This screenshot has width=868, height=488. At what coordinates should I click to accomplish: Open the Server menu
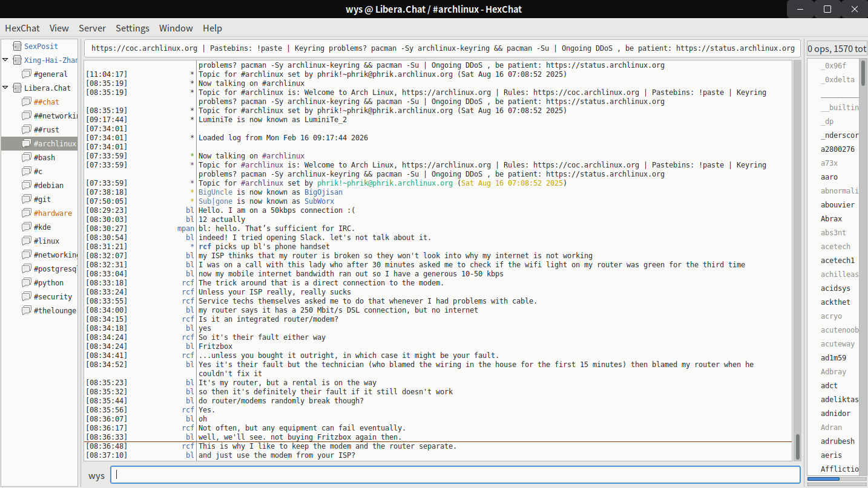point(92,28)
